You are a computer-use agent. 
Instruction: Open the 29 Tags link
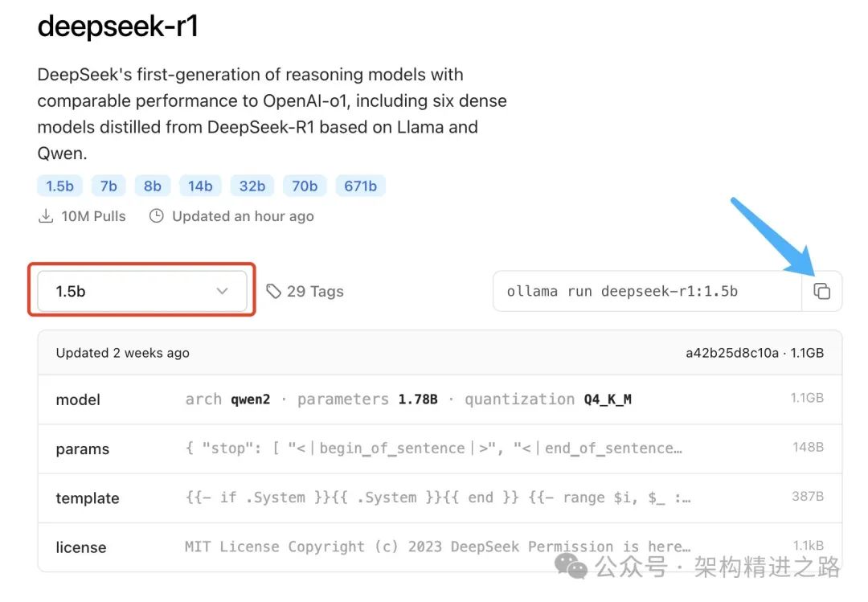pos(314,291)
